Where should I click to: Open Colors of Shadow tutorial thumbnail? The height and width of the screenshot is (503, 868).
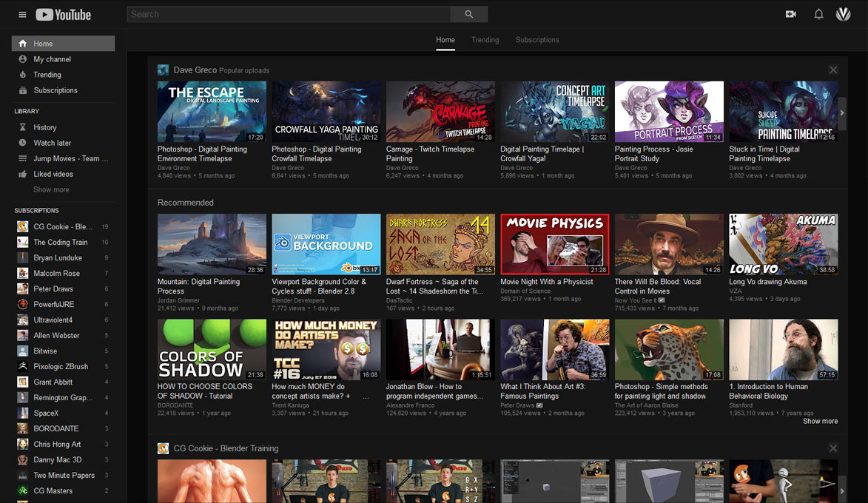212,349
